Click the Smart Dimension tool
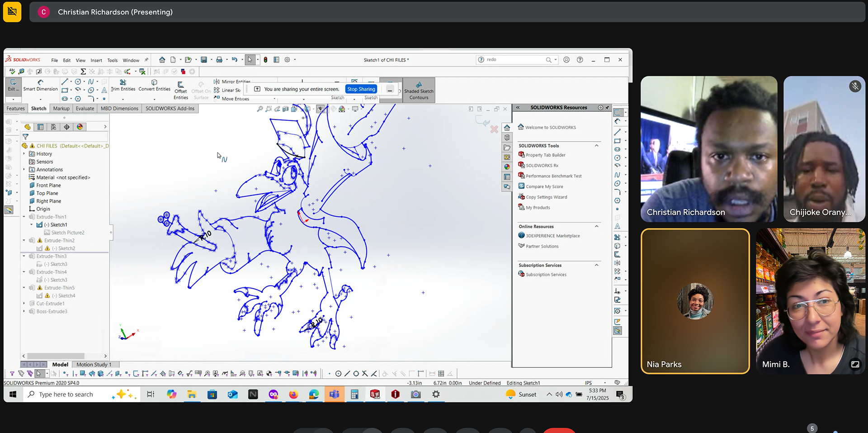Screen dimensions: 868x433 pos(40,85)
